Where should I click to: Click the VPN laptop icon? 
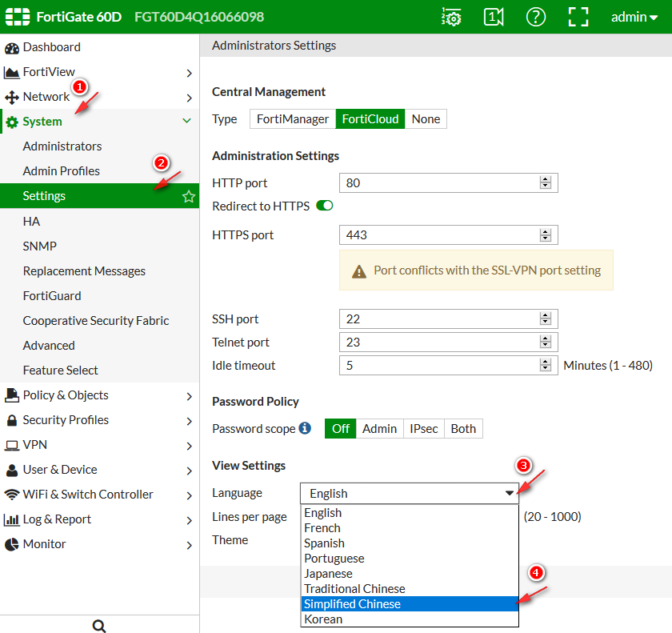point(11,445)
